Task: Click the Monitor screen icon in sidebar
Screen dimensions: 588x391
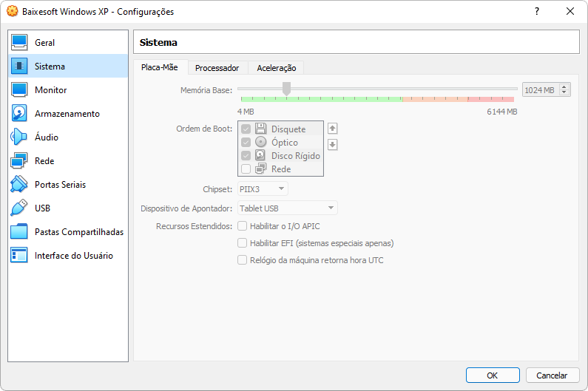Action: pyautogui.click(x=18, y=89)
